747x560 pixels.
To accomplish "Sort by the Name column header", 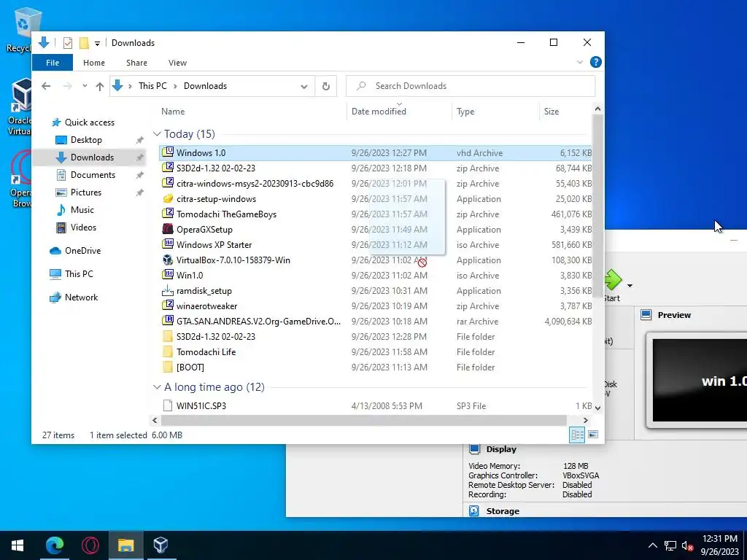I will 252,112.
